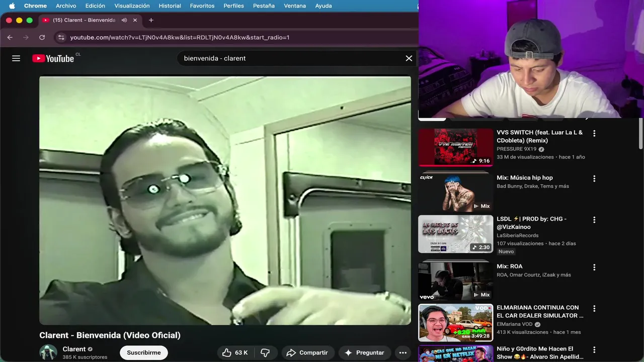Open the Perfiles menu
The height and width of the screenshot is (362, 644).
pyautogui.click(x=233, y=6)
